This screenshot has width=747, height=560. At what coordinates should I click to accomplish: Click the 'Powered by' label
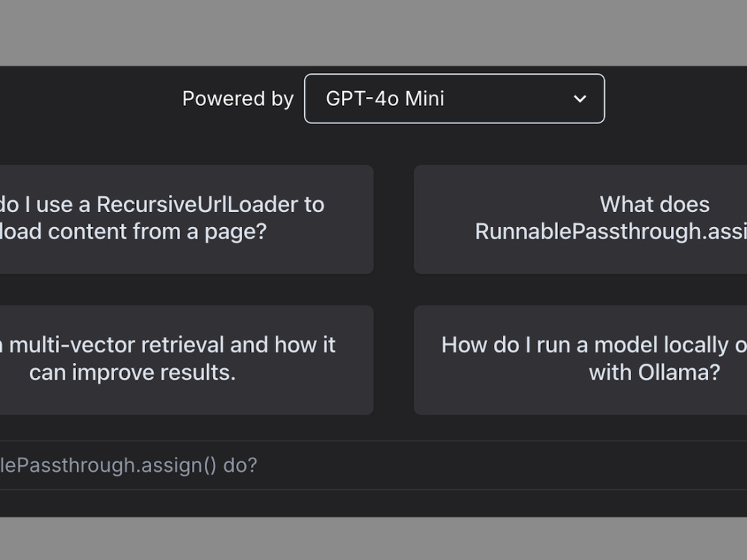pos(238,99)
